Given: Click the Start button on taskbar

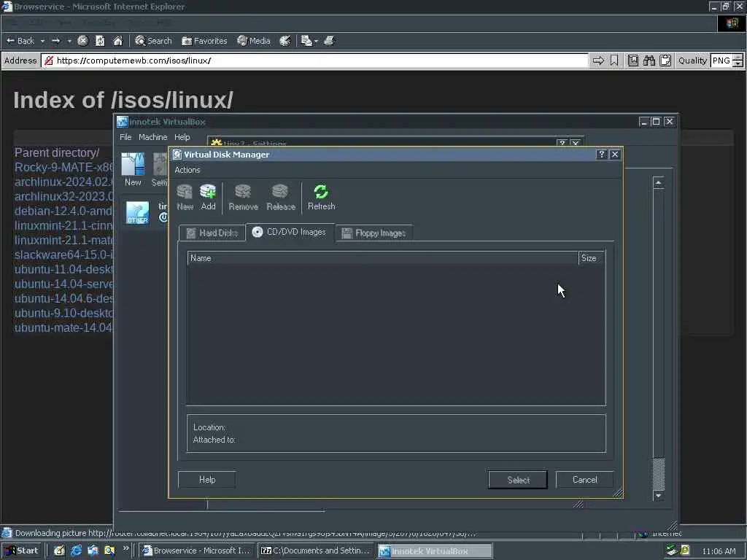Looking at the screenshot, I should [x=22, y=551].
